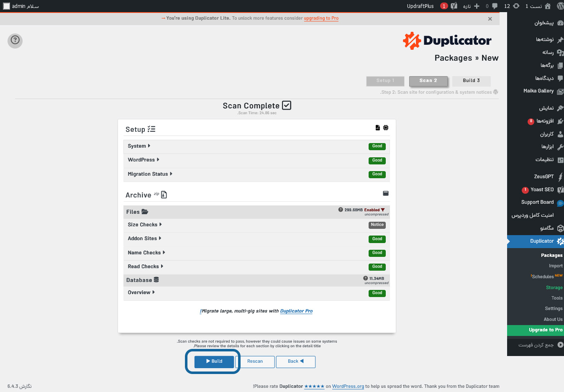The height and width of the screenshot is (392, 564).
Task: Click the Setup section file report icon
Action: tap(378, 128)
